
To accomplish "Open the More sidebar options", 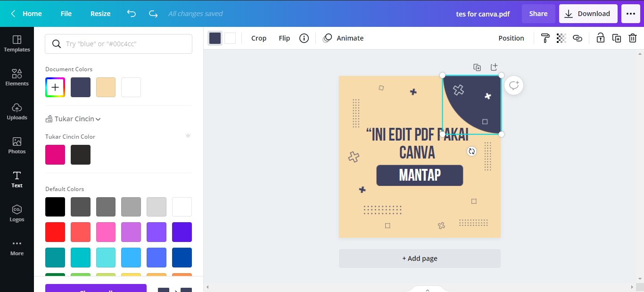I will (x=17, y=247).
